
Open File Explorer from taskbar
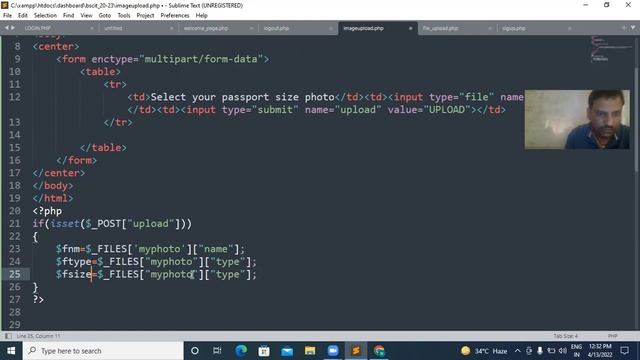point(310,351)
